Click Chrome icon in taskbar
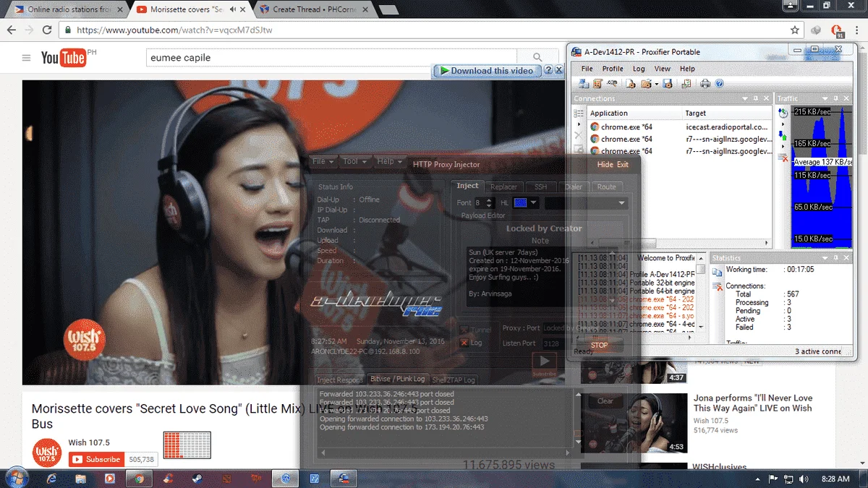 point(140,479)
